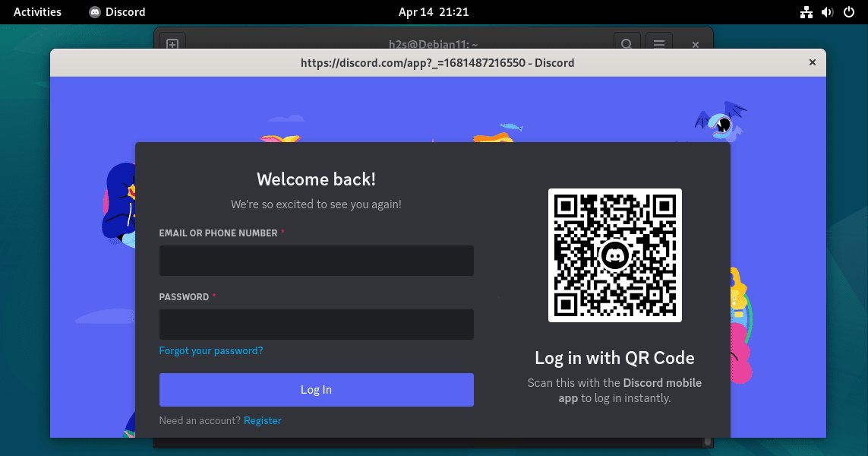The width and height of the screenshot is (868, 456).
Task: Open the power menu icon
Action: click(x=848, y=12)
